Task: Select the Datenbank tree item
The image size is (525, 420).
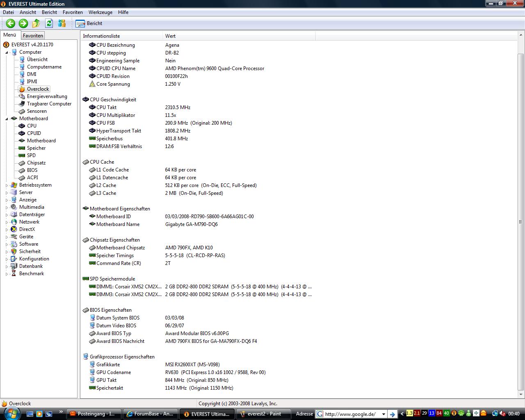Action: coord(31,266)
